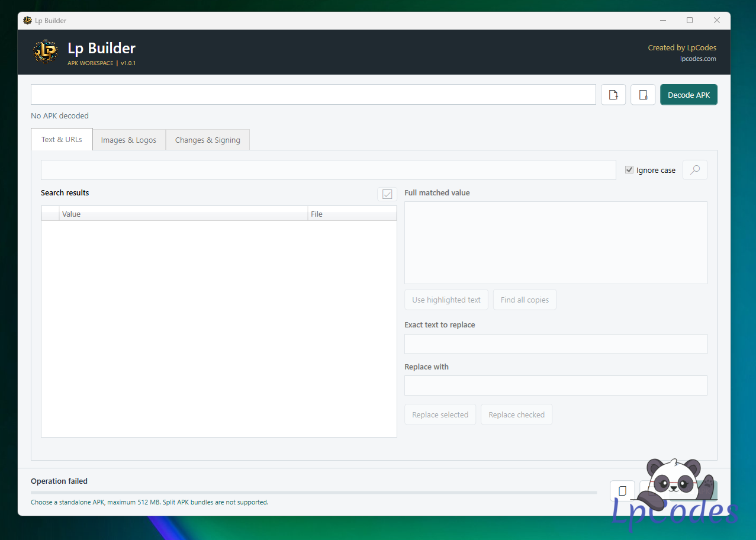Click the Decode APK button
This screenshot has height=540, width=756.
(x=689, y=95)
